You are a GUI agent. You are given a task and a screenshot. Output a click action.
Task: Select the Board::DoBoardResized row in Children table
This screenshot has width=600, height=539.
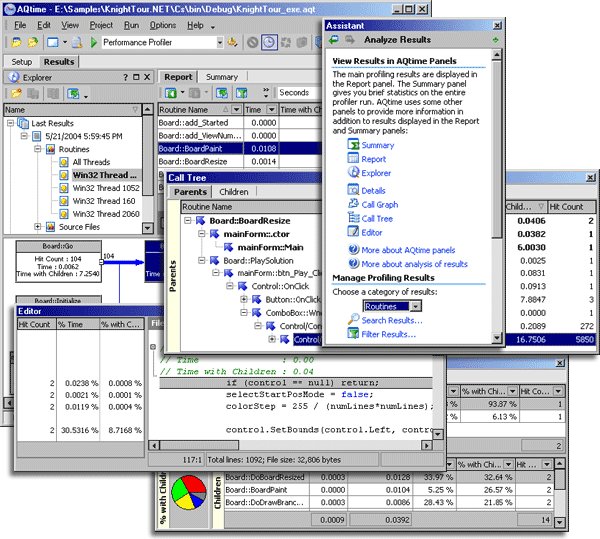(388, 477)
